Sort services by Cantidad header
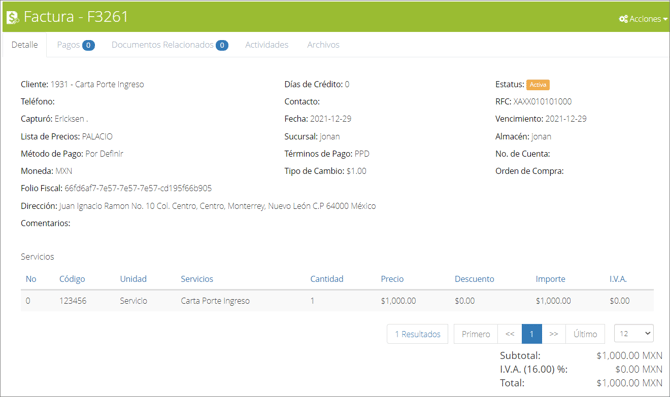 pyautogui.click(x=326, y=279)
